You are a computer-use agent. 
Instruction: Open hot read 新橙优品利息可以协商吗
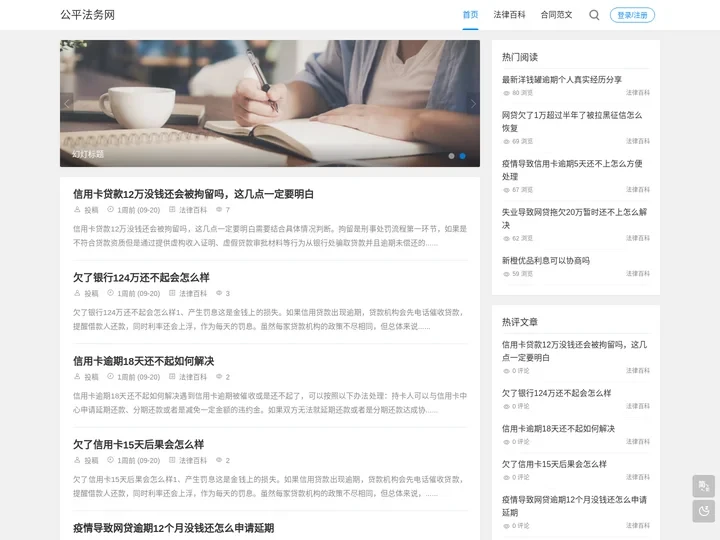(546, 261)
